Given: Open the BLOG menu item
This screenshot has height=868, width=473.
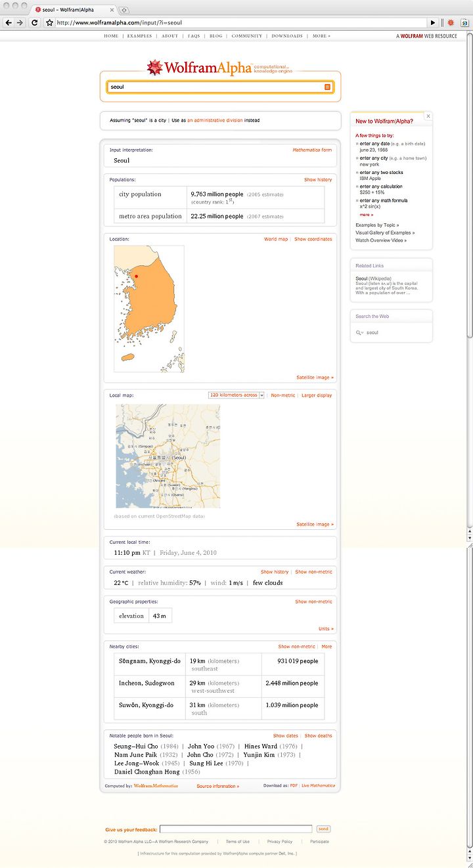Looking at the screenshot, I should [x=216, y=36].
